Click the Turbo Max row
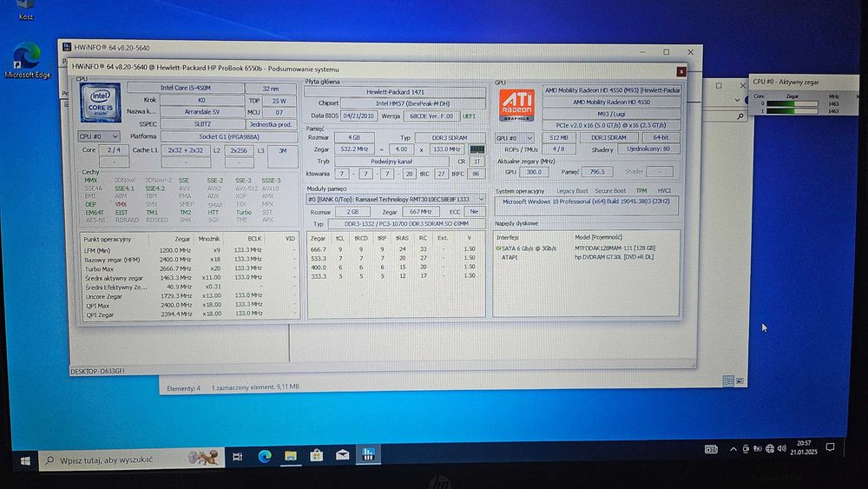 tap(188, 268)
